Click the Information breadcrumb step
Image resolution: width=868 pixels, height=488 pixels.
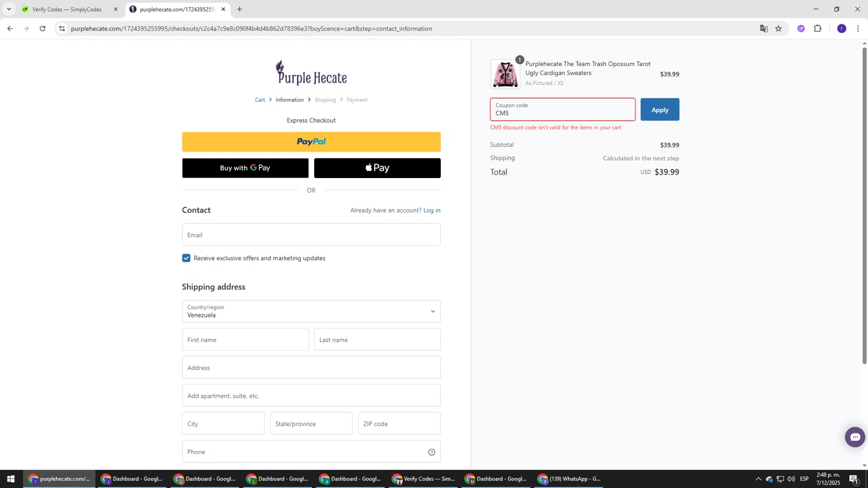[x=289, y=100]
